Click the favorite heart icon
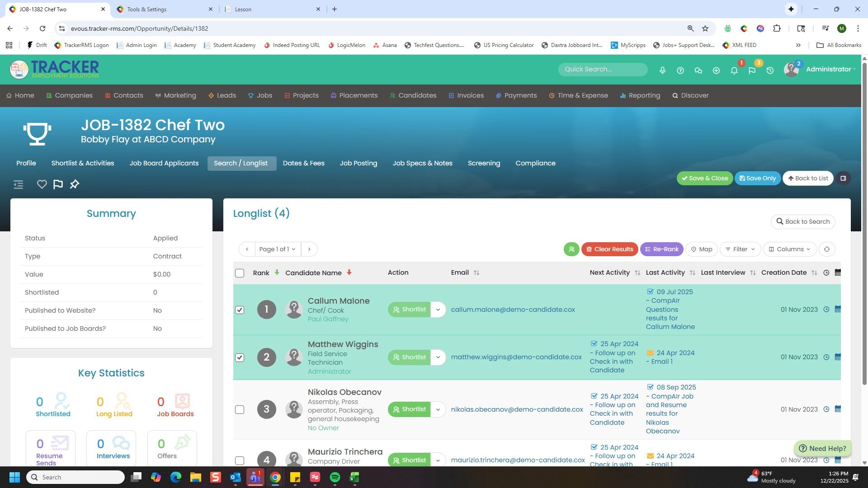Screen dimensions: 868x488 tap(42, 184)
